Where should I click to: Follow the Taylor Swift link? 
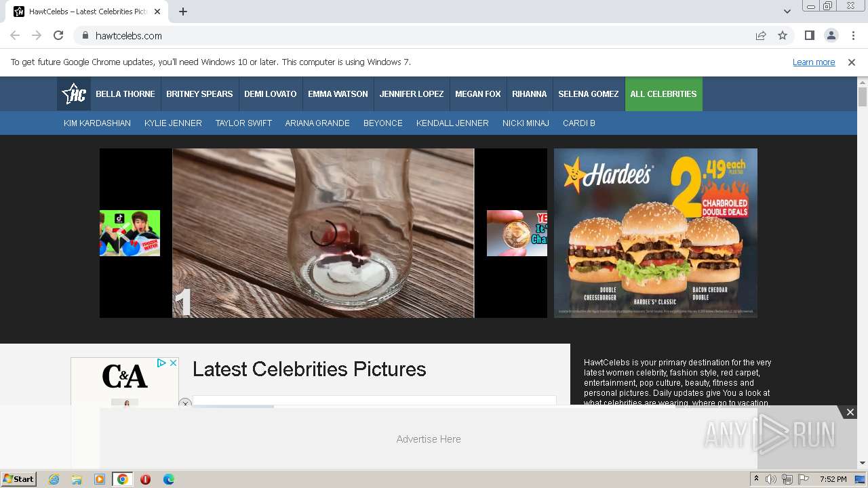(x=243, y=123)
